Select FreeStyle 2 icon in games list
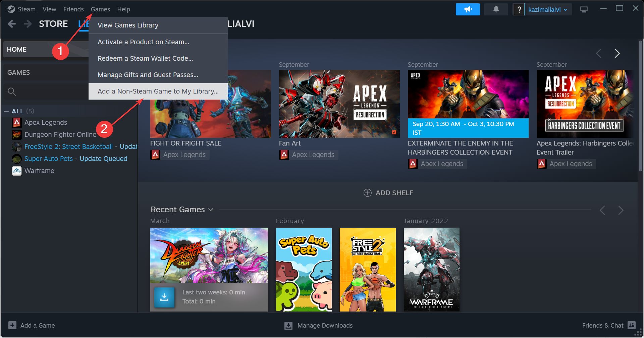Viewport: 644px width, 338px height. point(17,147)
